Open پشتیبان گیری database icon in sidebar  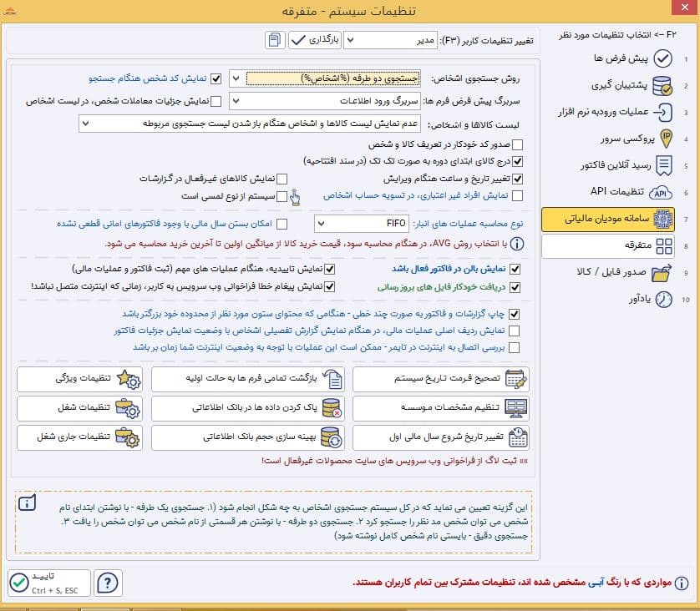point(662,86)
